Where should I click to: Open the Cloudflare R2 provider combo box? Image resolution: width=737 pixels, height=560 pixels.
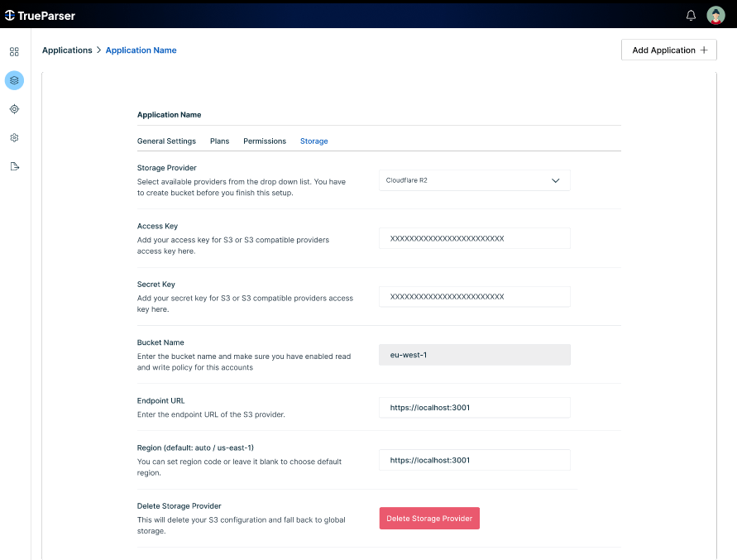[474, 180]
